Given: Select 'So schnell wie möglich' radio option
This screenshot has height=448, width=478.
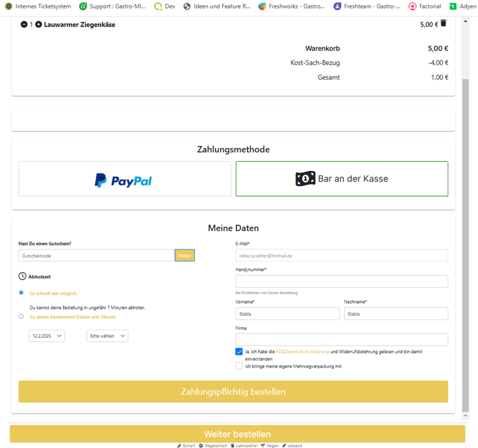Looking at the screenshot, I should (x=21, y=293).
